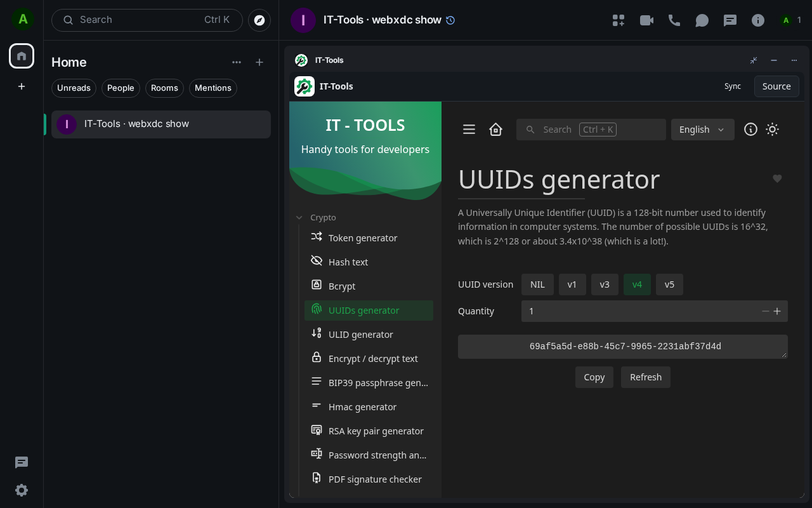Image resolution: width=812 pixels, height=508 pixels.
Task: Decrease quantity with minus stepper
Action: 766,311
